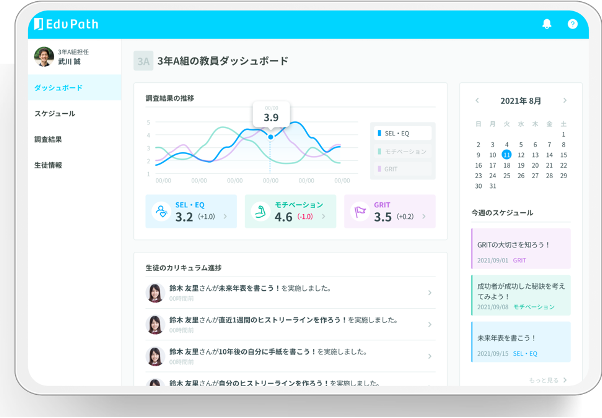Open the notifications bell icon
The width and height of the screenshot is (602, 418).
[547, 24]
